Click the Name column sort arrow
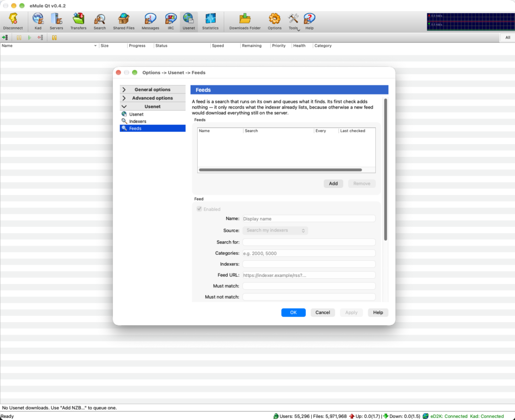 pyautogui.click(x=95, y=46)
